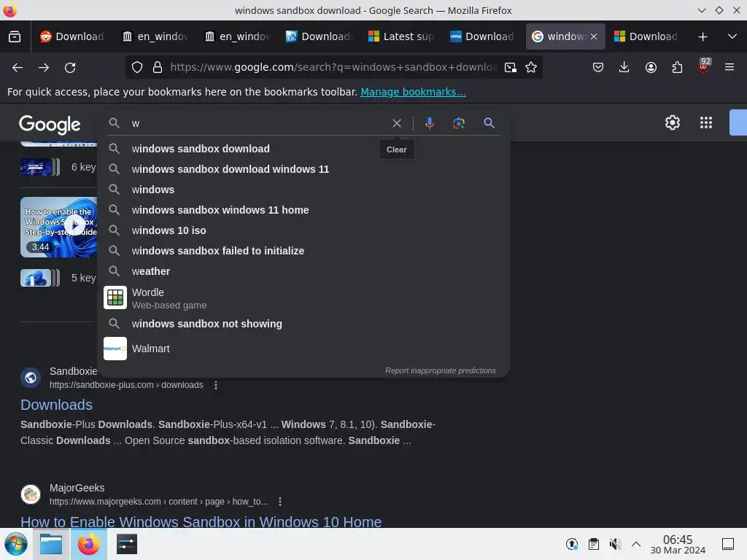747x560 pixels.
Task: Select plain windows suggestion
Action: pos(303,190)
